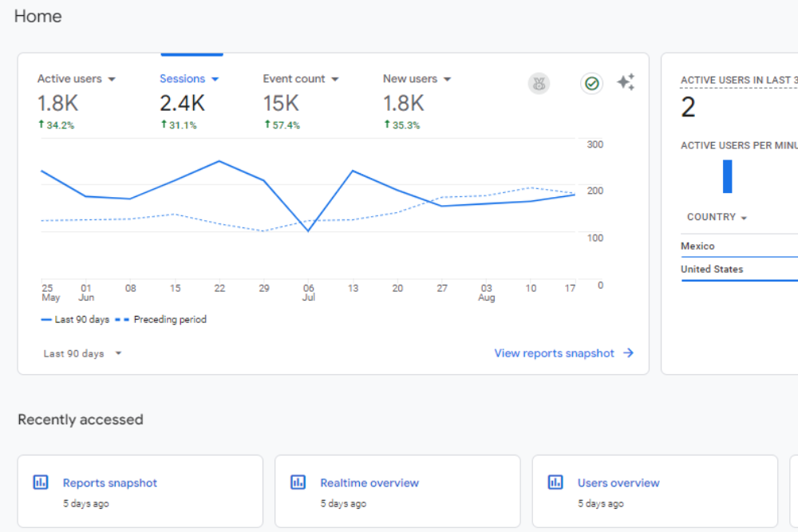The image size is (798, 532).
Task: Click the Recently accessed heading
Action: pos(81,420)
